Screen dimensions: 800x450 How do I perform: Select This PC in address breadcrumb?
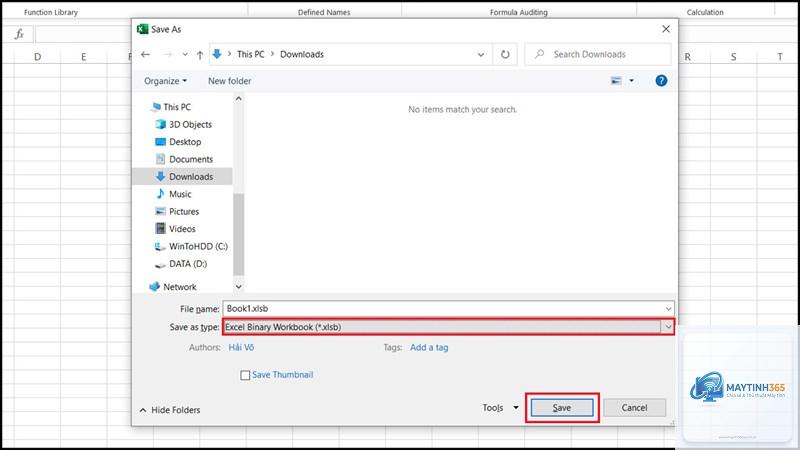251,54
